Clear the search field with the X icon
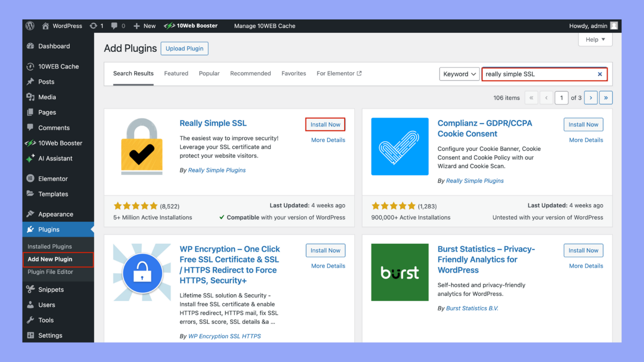The height and width of the screenshot is (362, 644). click(600, 74)
